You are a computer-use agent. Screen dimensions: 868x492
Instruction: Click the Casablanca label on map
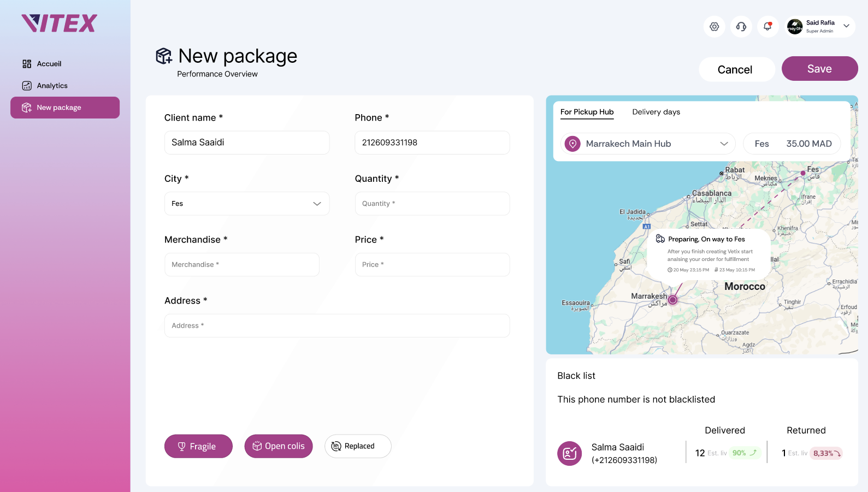click(711, 193)
